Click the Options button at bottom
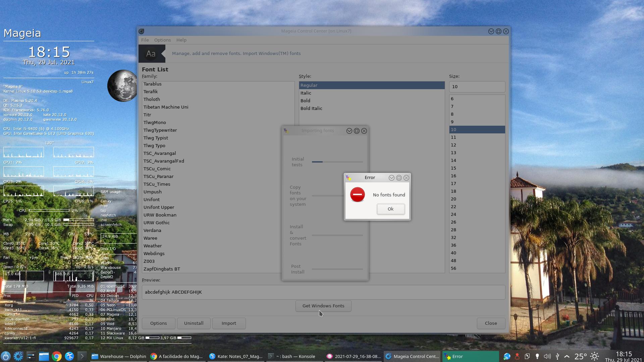 (x=158, y=323)
